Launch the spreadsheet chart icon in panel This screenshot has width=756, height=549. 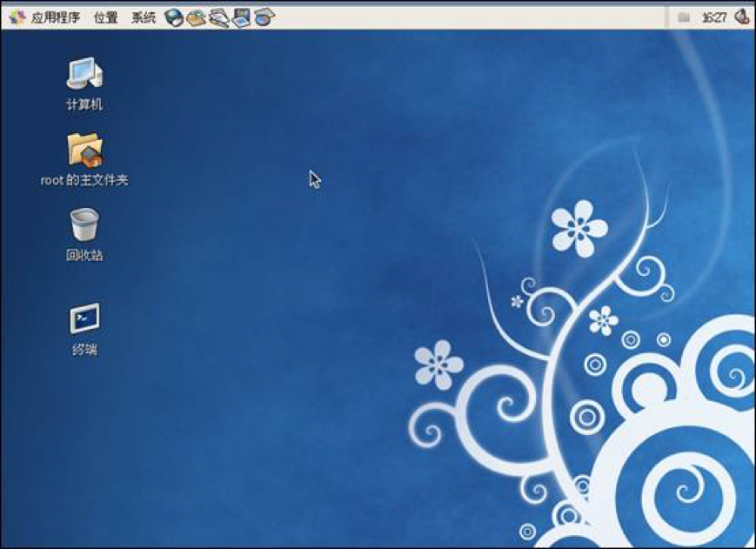(264, 17)
